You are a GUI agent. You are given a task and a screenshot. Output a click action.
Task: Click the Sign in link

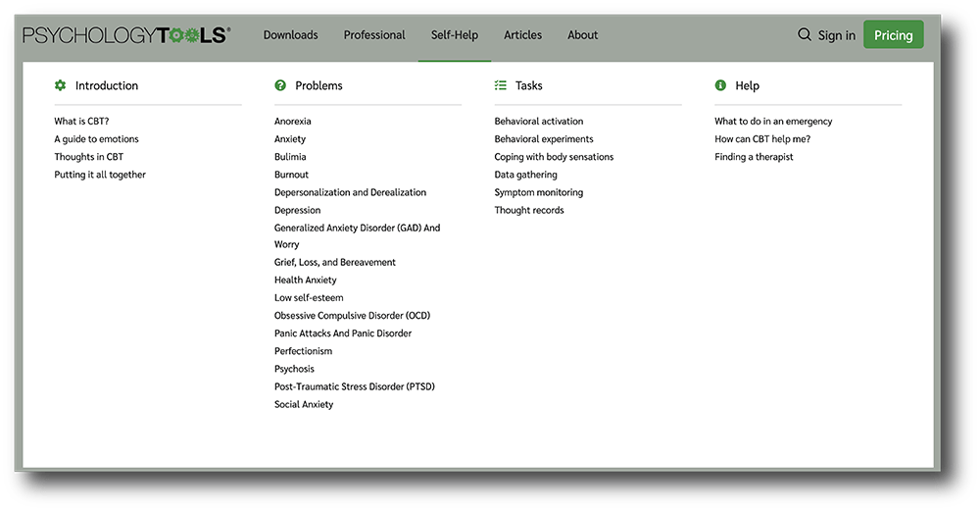click(x=837, y=35)
